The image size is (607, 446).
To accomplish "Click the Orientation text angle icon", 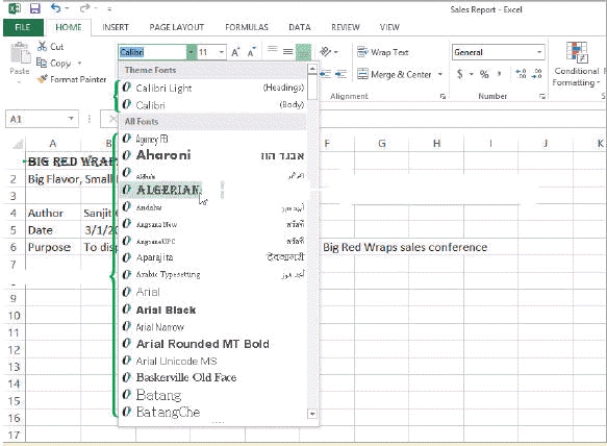I will 326,51.
